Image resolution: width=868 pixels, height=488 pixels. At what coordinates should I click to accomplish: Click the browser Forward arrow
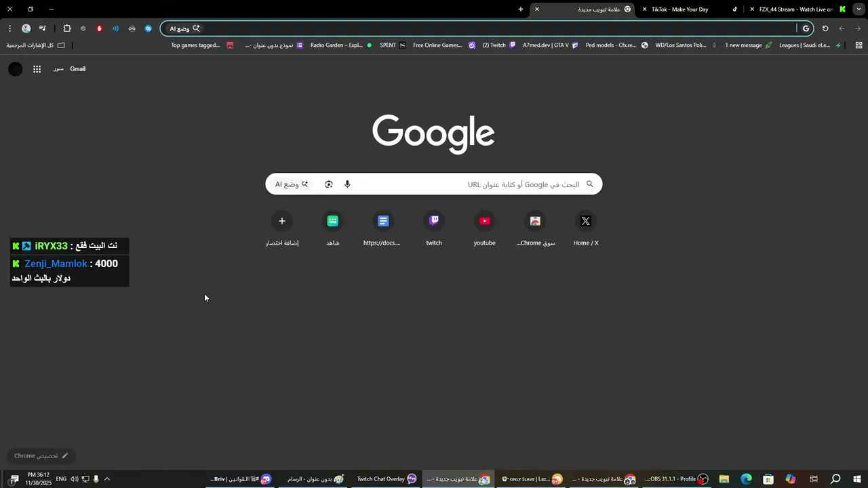[858, 28]
